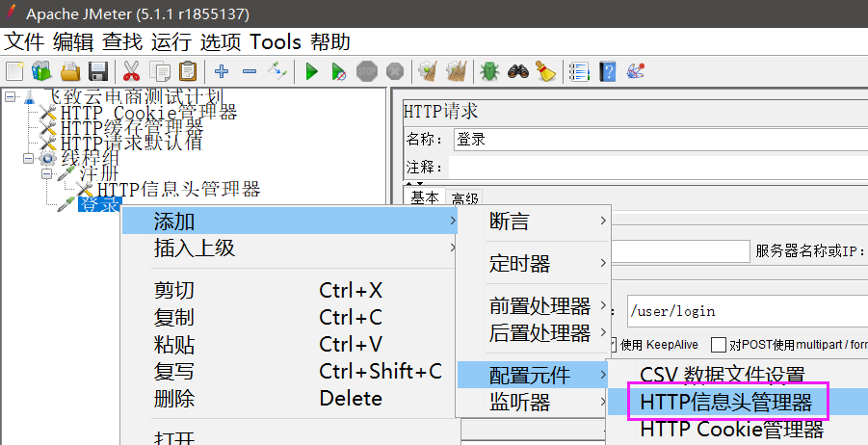Expand the 后置处理器 submenu
This screenshot has width=868, height=445.
coord(534,333)
